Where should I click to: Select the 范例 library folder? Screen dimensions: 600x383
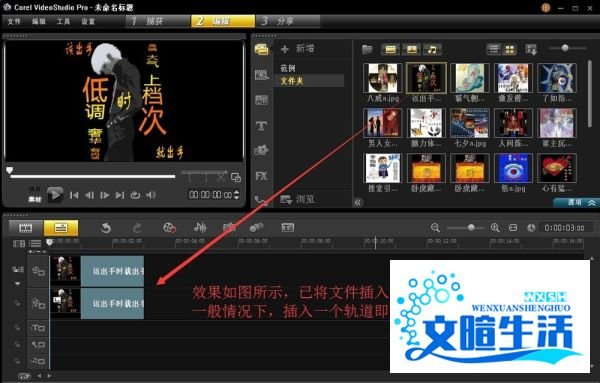point(288,68)
